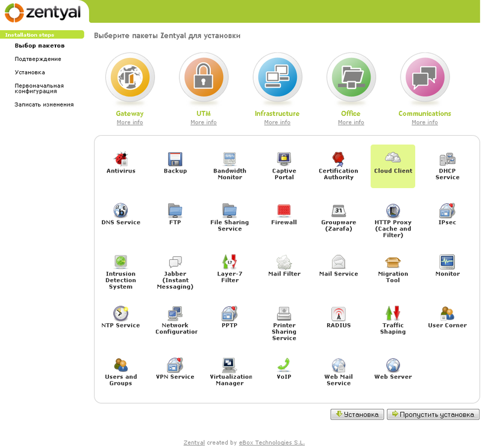Pick the Infrastructure profile icon
The image size is (482, 448).
point(278,77)
